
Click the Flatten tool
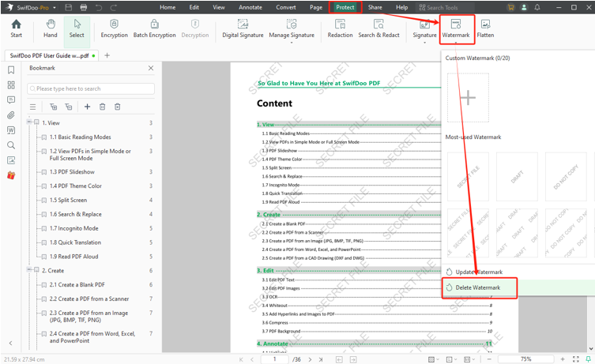(x=485, y=28)
